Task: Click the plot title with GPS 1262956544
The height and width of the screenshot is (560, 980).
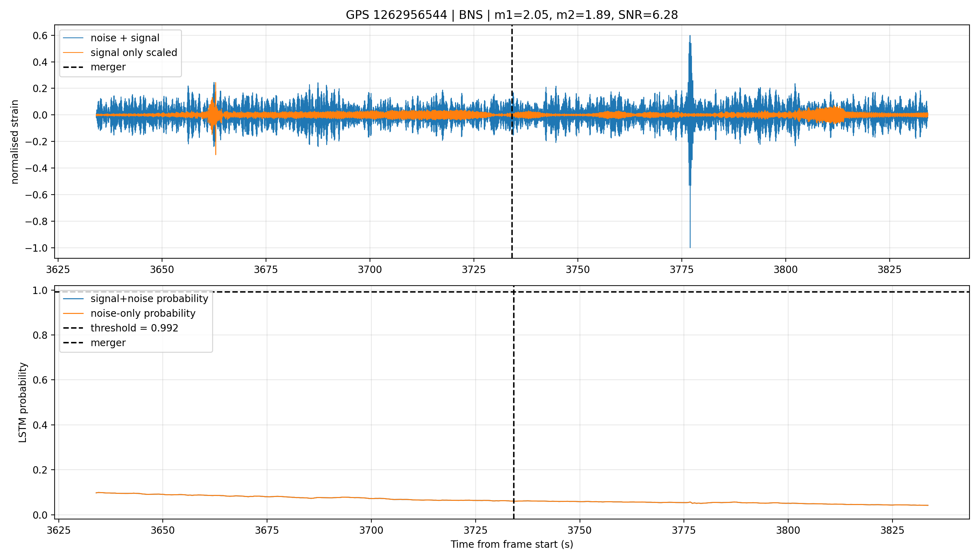Action: (512, 15)
